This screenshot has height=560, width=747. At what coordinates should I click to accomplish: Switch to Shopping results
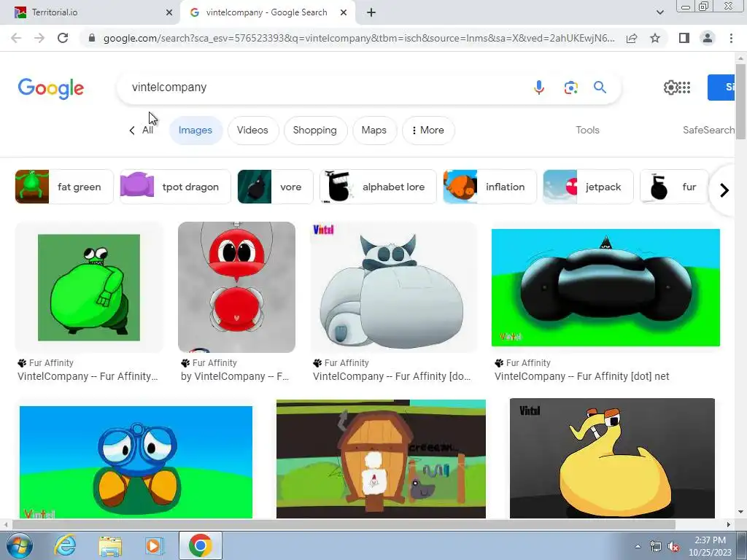[x=315, y=131]
